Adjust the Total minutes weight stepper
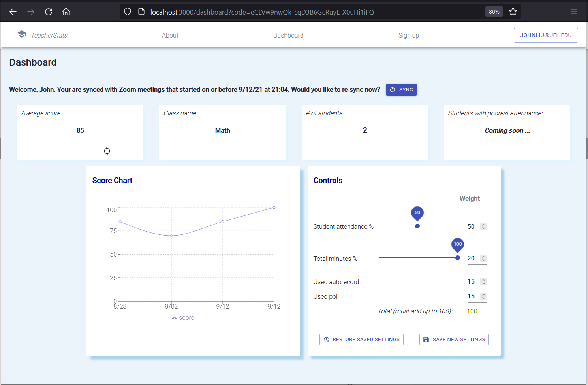The width and height of the screenshot is (588, 385). [484, 259]
